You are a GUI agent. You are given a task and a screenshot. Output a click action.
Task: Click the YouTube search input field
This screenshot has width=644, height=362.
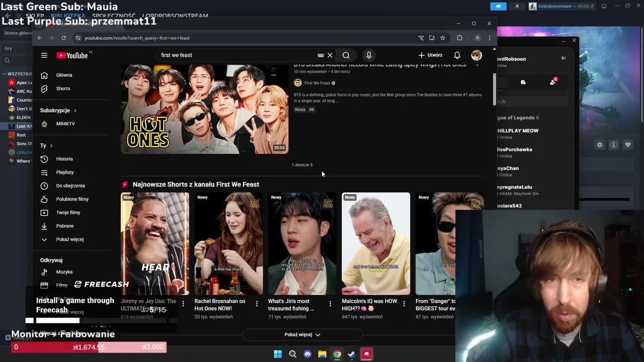[x=236, y=55]
